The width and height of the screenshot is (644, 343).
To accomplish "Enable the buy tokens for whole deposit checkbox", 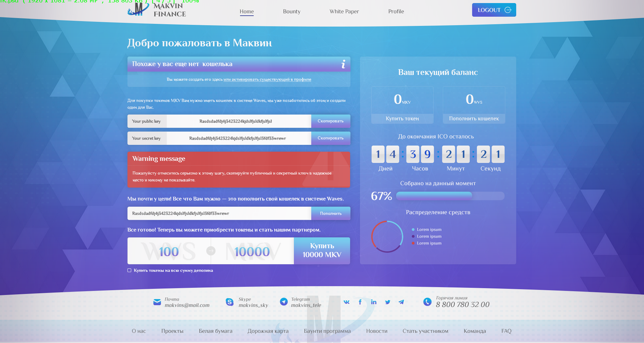I will pos(129,270).
